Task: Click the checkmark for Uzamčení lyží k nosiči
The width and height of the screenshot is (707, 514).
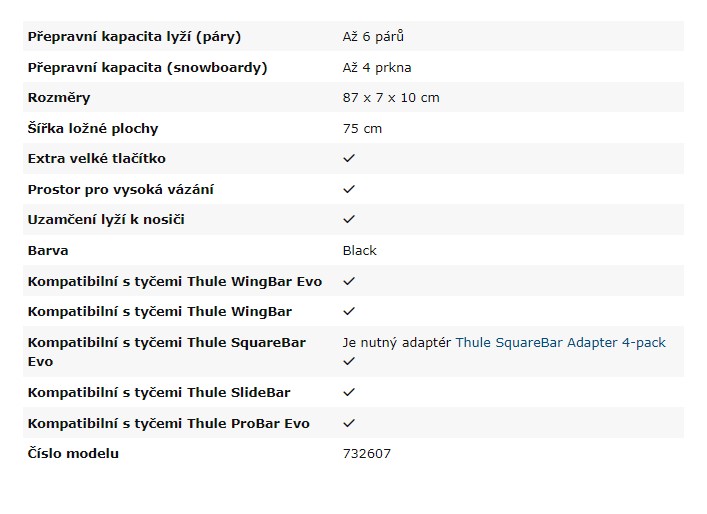Action: tap(349, 220)
